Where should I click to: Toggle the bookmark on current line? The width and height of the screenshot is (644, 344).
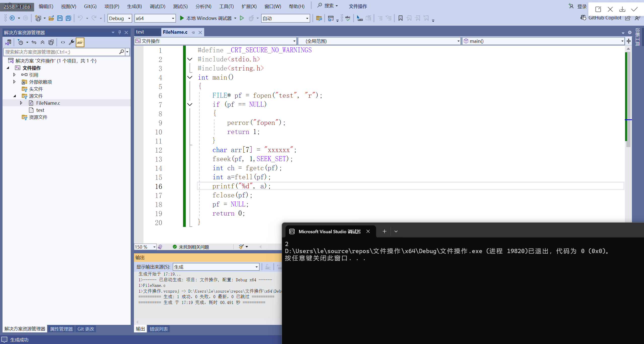point(401,18)
